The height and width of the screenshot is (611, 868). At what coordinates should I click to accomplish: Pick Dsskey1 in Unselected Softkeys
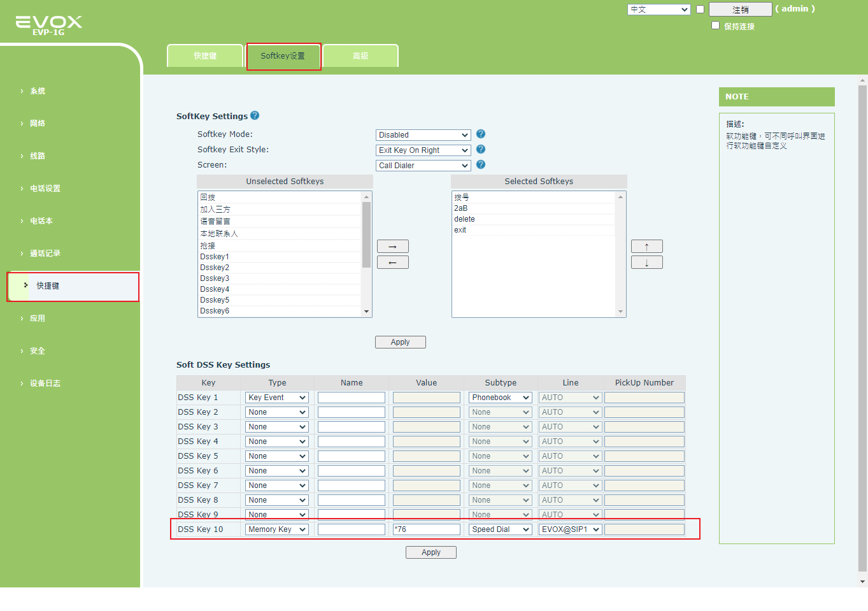click(x=280, y=257)
